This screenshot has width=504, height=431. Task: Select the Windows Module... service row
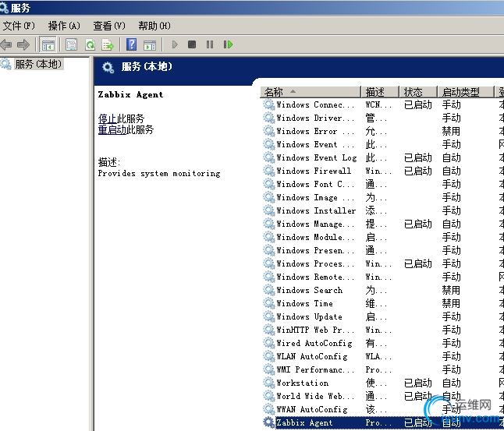point(382,237)
